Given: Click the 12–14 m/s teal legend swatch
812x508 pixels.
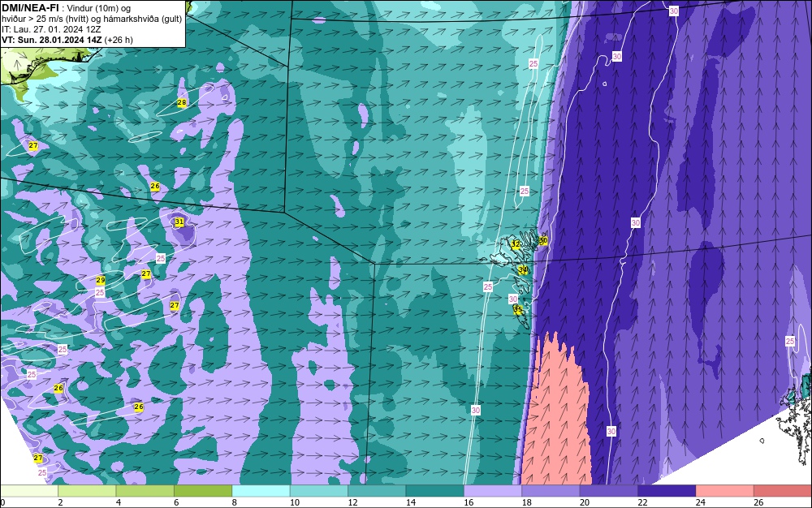Looking at the screenshot, I should click(x=377, y=491).
